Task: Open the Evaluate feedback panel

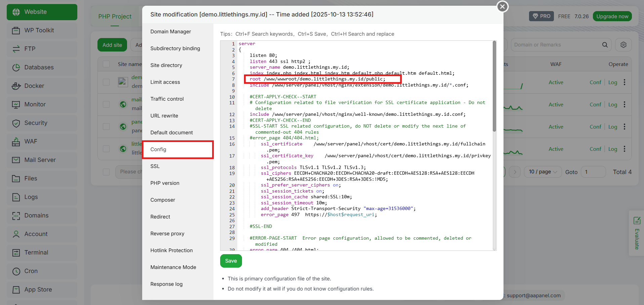Action: pos(637,233)
